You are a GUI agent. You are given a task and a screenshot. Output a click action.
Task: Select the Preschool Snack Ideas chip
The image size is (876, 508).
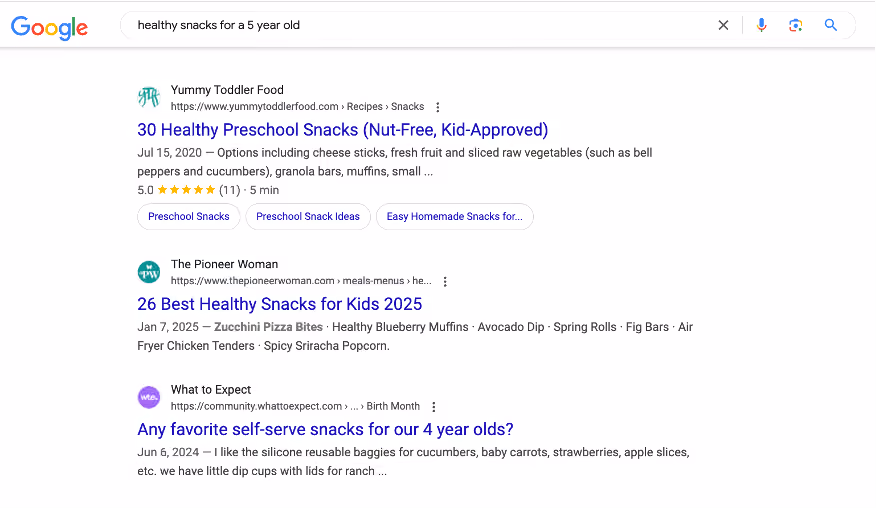[308, 216]
